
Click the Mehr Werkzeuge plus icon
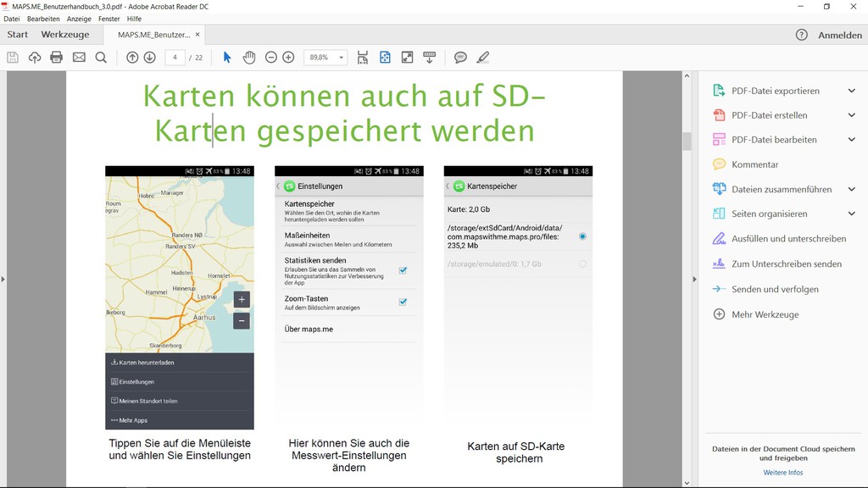click(x=719, y=314)
